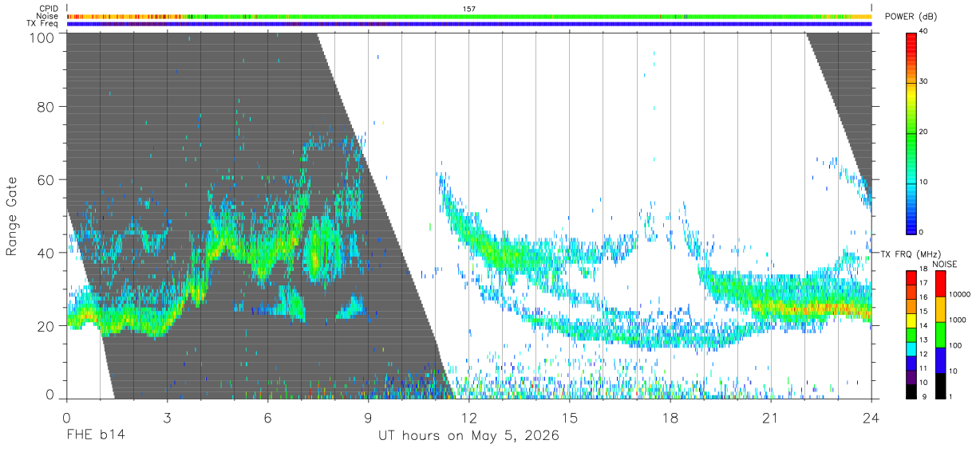Click the UT hours on May 5, 2026 axis title

(468, 436)
